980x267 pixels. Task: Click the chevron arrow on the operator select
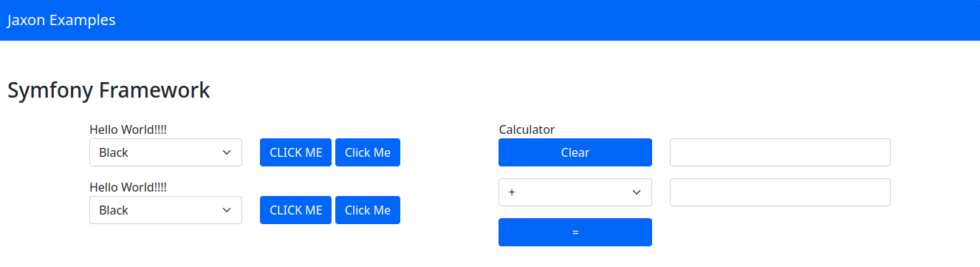click(637, 192)
